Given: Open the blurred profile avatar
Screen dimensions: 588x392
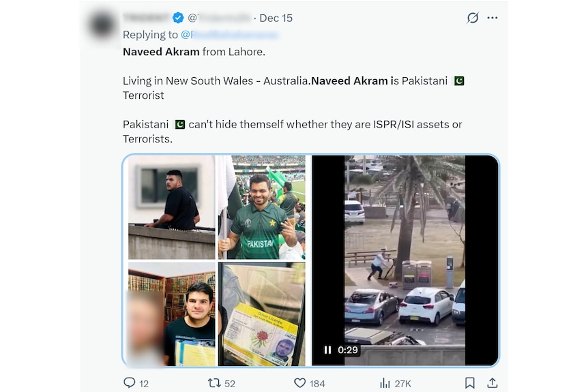Looking at the screenshot, I should click(x=102, y=25).
